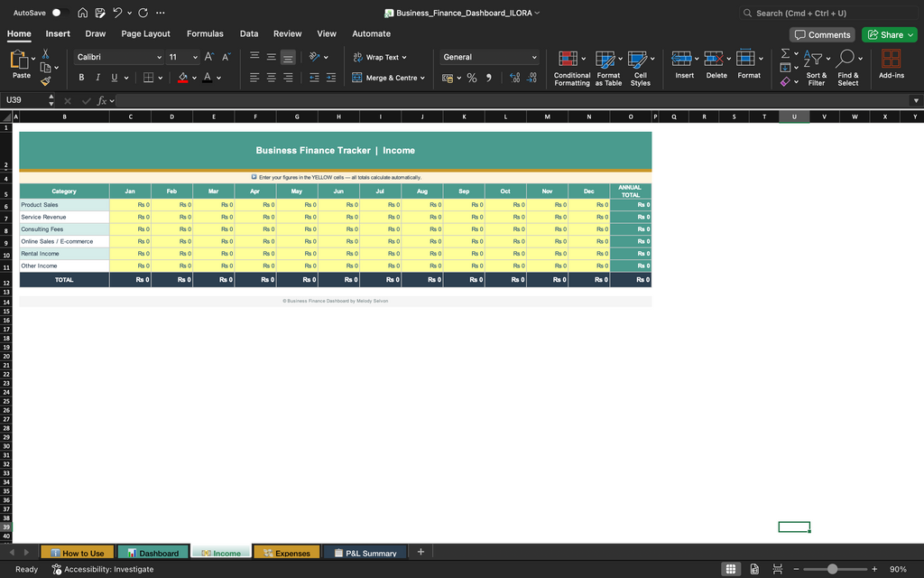Click Find & Select button
The height and width of the screenshot is (578, 924).
(848, 69)
